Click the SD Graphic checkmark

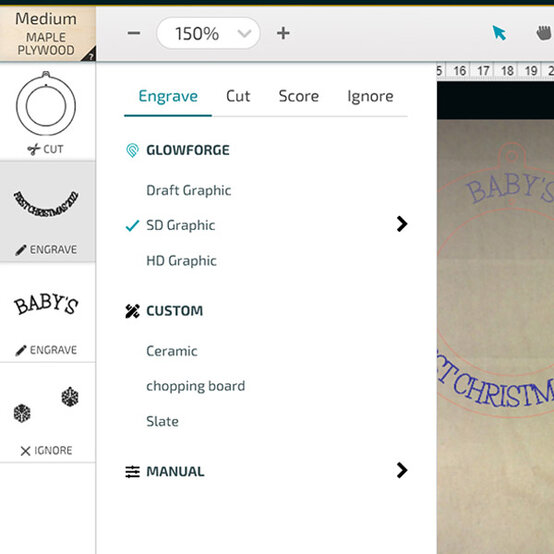(x=132, y=225)
